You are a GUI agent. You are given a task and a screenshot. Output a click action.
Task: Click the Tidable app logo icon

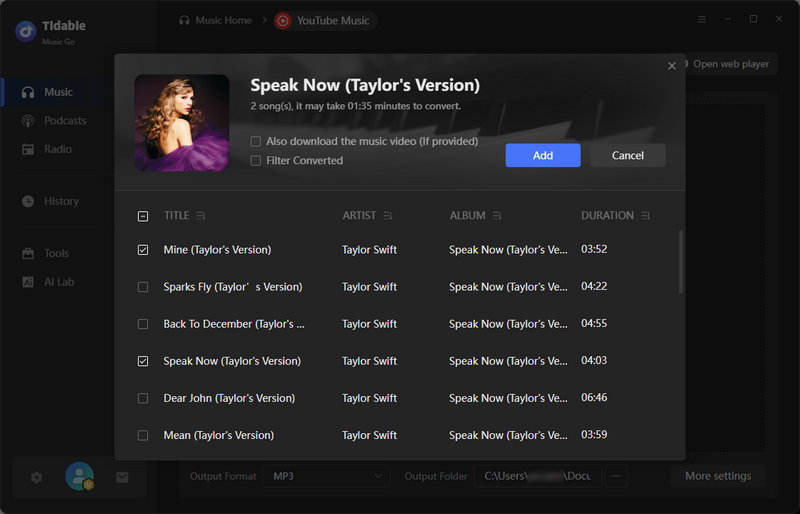[26, 31]
